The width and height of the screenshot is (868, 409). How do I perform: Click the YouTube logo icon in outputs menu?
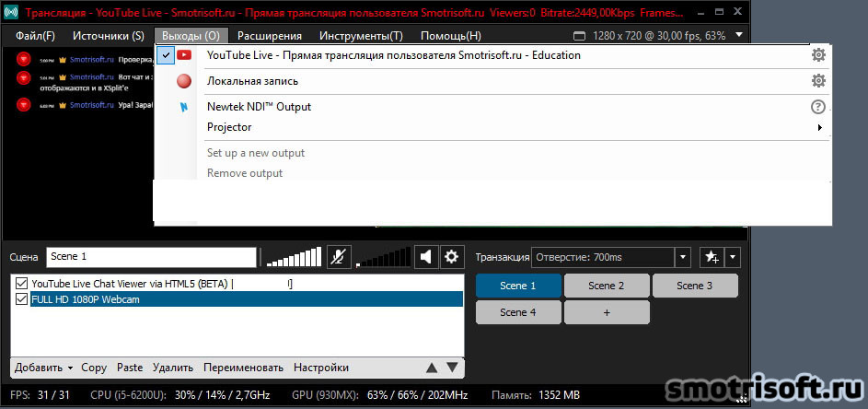184,55
